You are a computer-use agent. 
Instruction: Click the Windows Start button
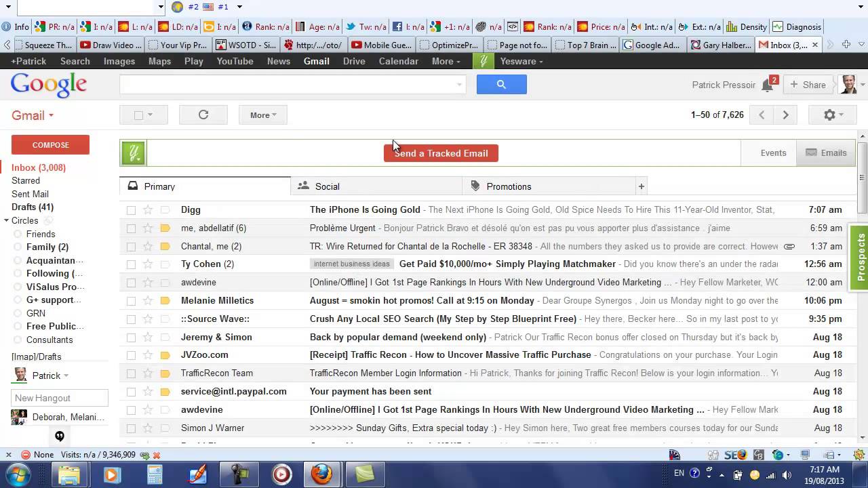(x=19, y=474)
